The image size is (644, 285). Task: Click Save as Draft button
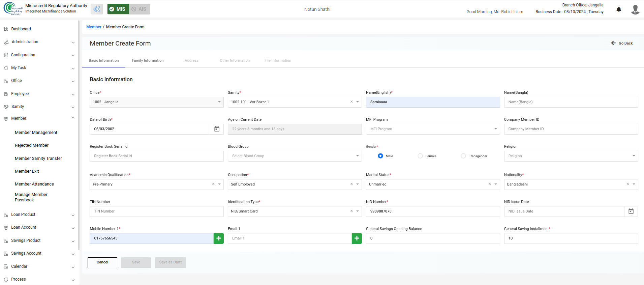coord(171,262)
